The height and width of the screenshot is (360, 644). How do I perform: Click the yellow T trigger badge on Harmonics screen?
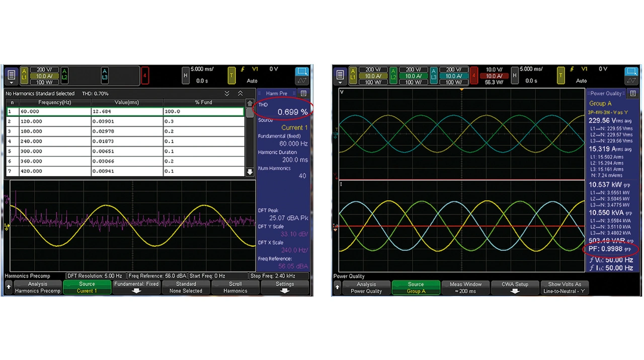point(231,75)
